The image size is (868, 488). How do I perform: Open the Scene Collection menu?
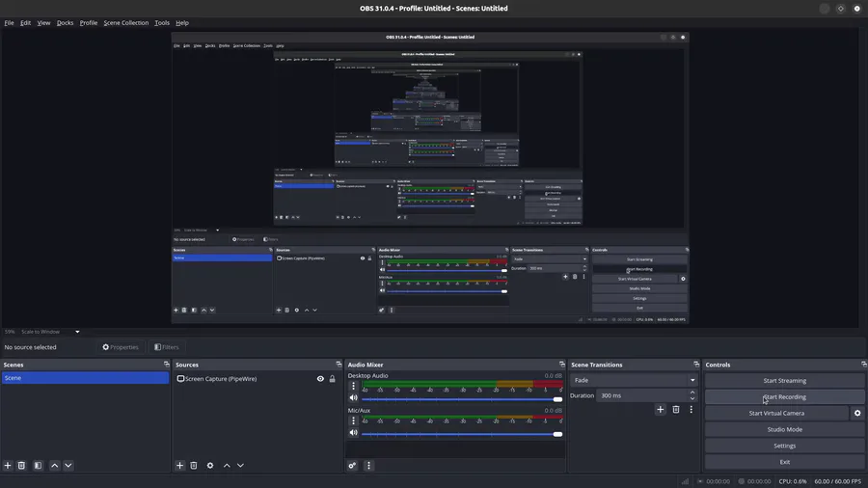125,23
